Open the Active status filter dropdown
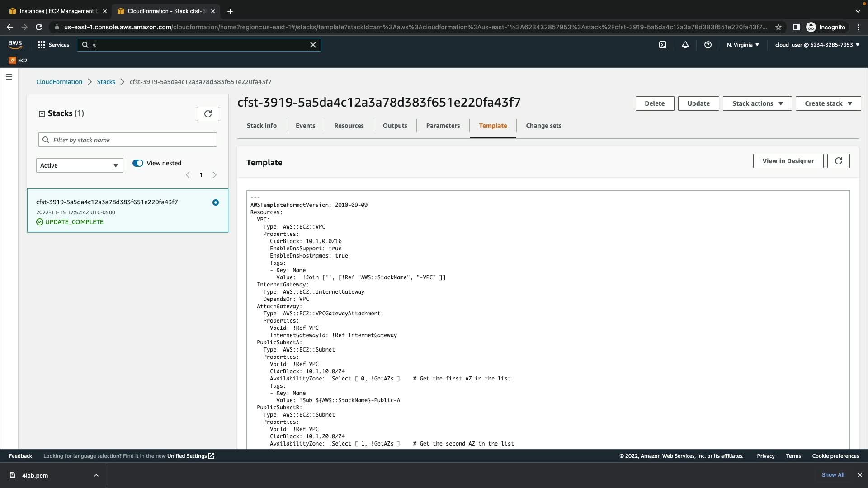Viewport: 868px width, 488px height. click(80, 165)
